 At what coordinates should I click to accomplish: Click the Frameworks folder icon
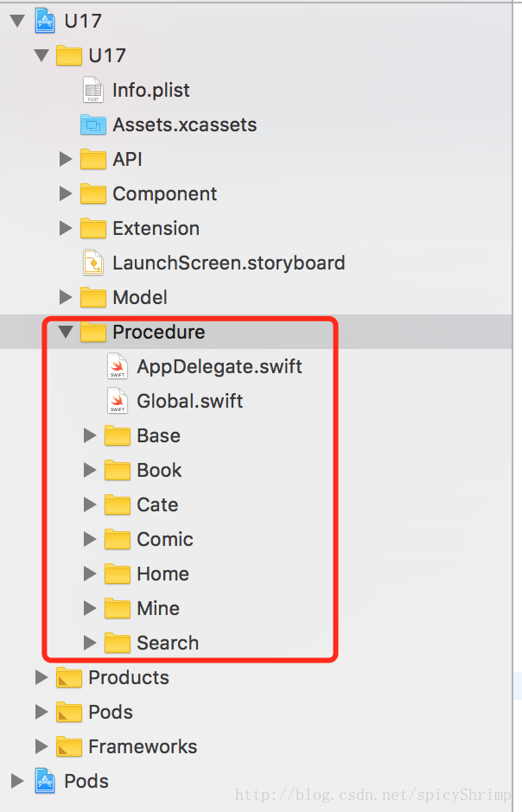click(68, 746)
